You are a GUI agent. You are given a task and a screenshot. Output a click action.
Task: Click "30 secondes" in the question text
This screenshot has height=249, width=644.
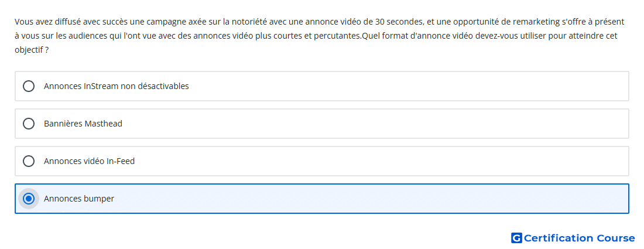[395, 21]
